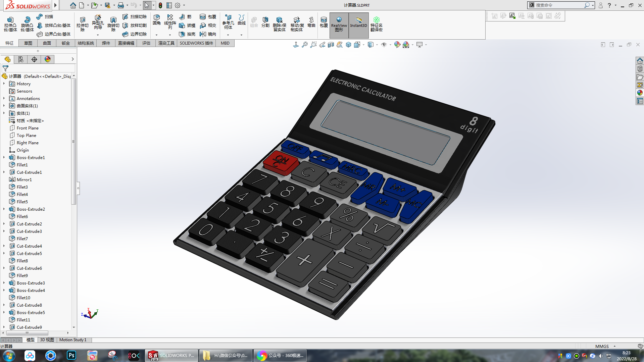
Task: Click the Linear Pattern tool (线性阵列)
Action: [x=170, y=22]
